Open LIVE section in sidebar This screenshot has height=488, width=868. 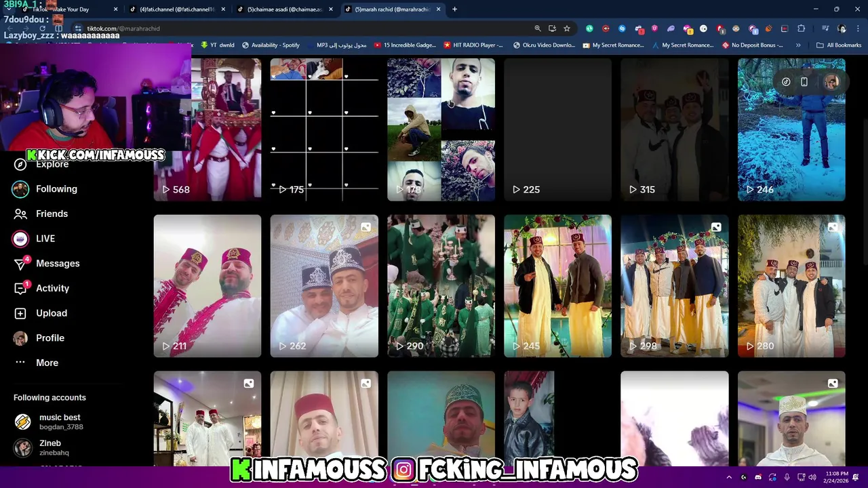click(x=35, y=239)
